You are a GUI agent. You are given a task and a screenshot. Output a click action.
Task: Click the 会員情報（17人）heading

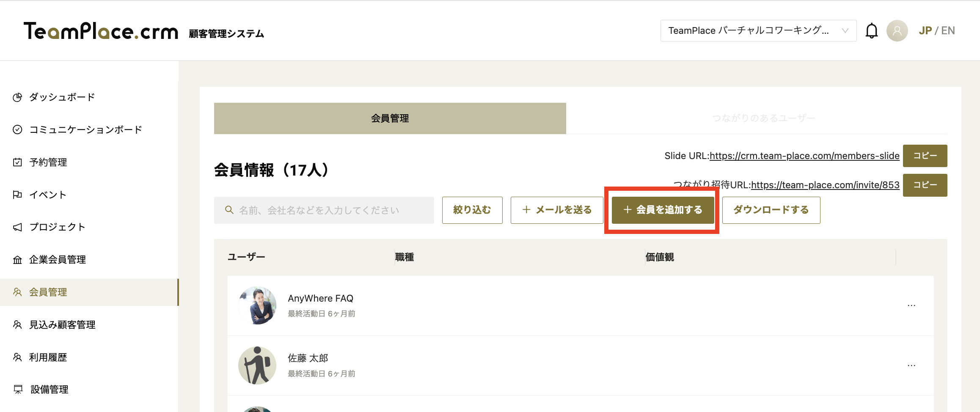pos(272,170)
